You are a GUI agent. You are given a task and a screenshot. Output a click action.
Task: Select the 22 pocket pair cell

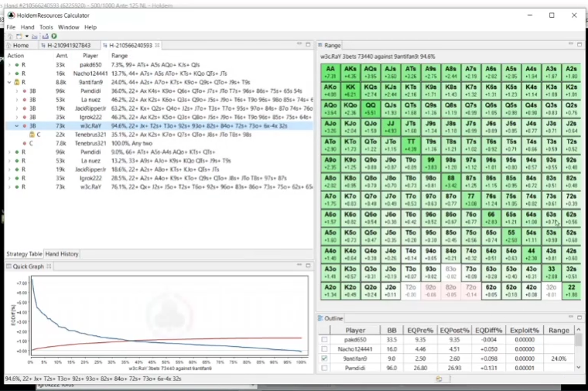coord(571,291)
